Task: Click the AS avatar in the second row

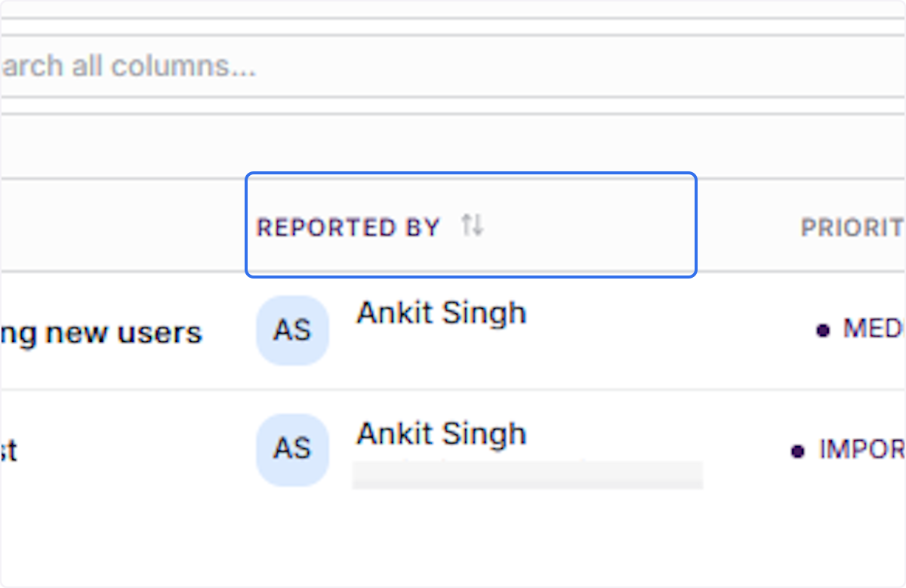Action: click(x=292, y=449)
